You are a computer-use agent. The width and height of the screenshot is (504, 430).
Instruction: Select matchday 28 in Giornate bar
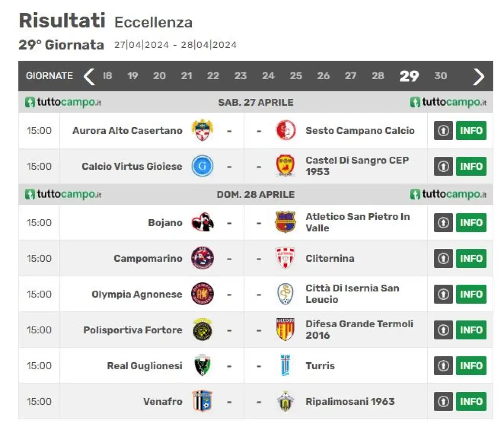(x=378, y=76)
